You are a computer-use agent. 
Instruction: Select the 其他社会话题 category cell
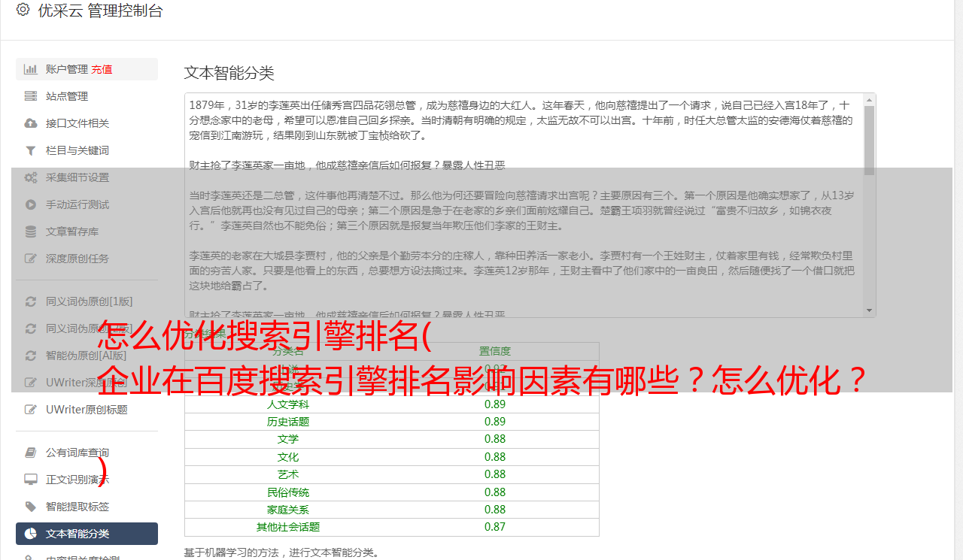point(288,527)
